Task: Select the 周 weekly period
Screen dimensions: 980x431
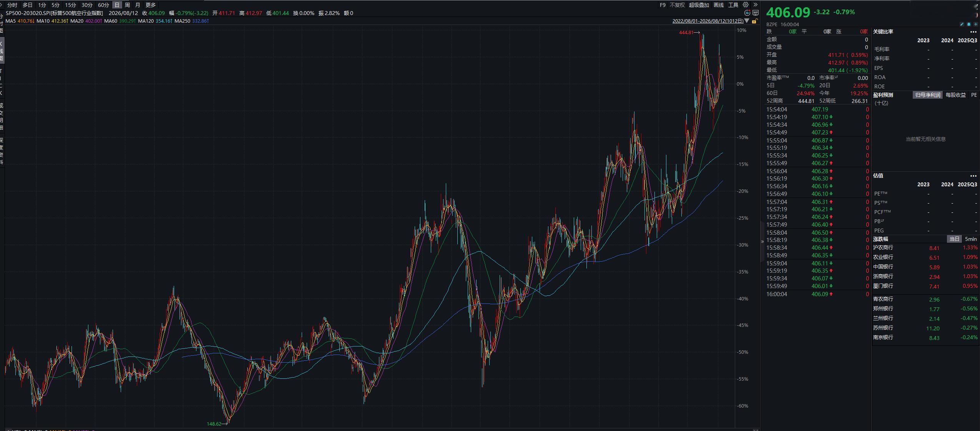Action: 127,5
